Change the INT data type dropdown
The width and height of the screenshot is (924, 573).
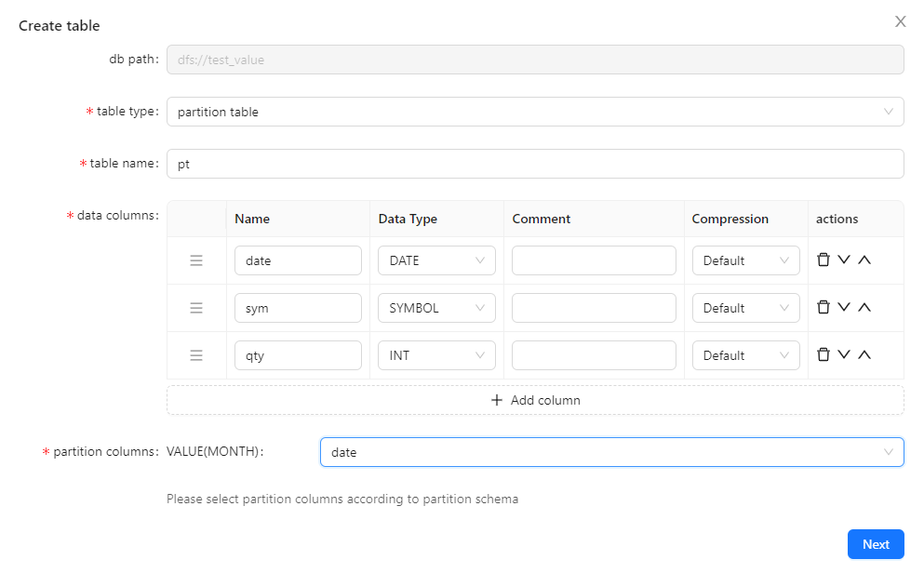(436, 355)
